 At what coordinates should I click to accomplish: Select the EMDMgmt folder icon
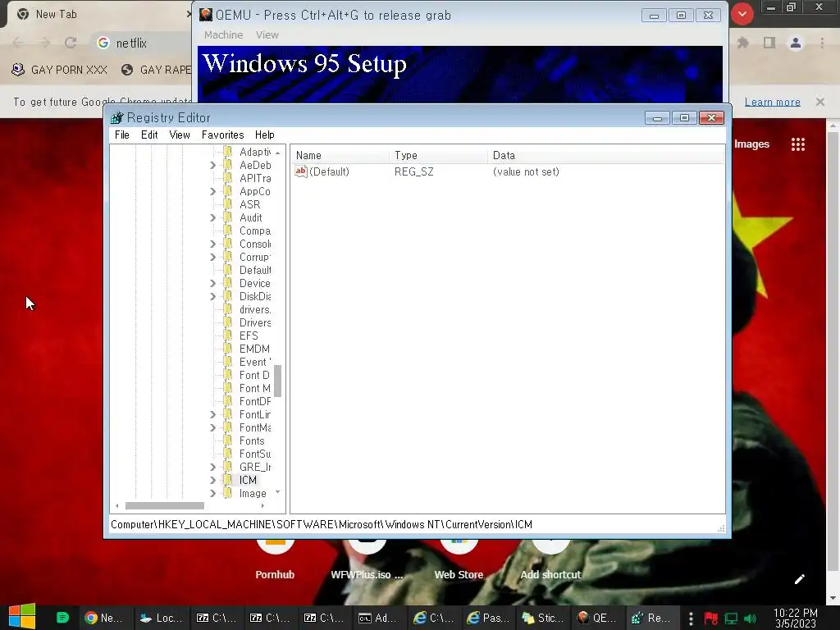pyautogui.click(x=228, y=349)
